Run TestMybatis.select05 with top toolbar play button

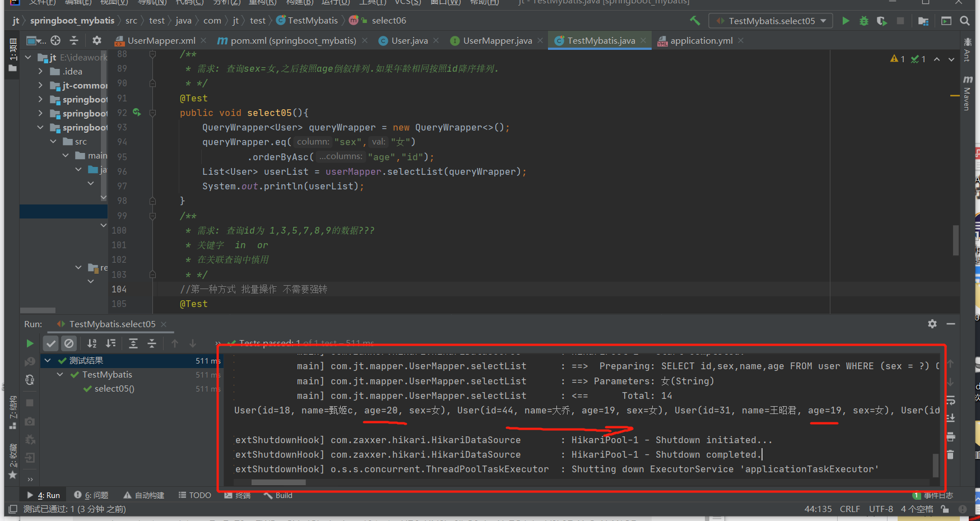click(846, 21)
